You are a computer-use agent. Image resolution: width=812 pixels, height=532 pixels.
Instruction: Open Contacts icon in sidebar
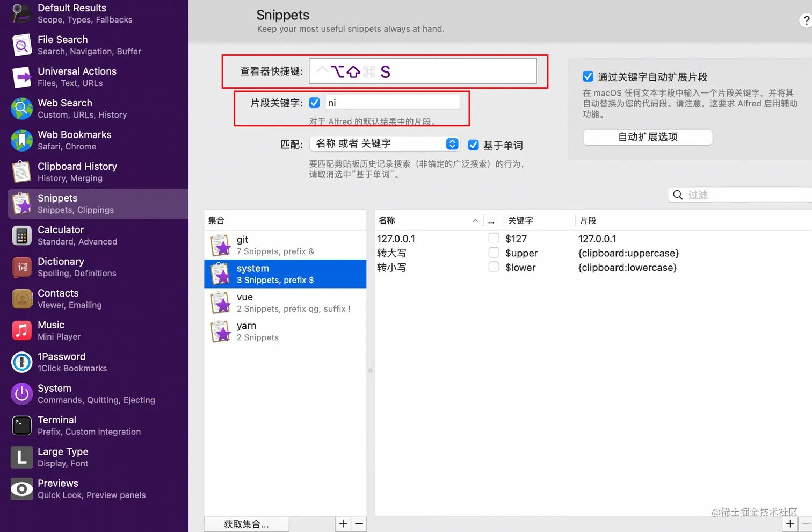point(22,299)
